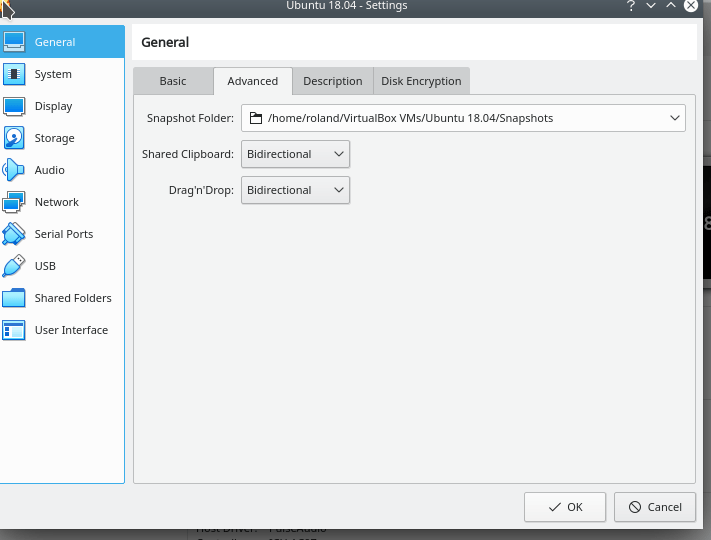Click the title bar help question mark
Screen dimensions: 711x540
631,7
